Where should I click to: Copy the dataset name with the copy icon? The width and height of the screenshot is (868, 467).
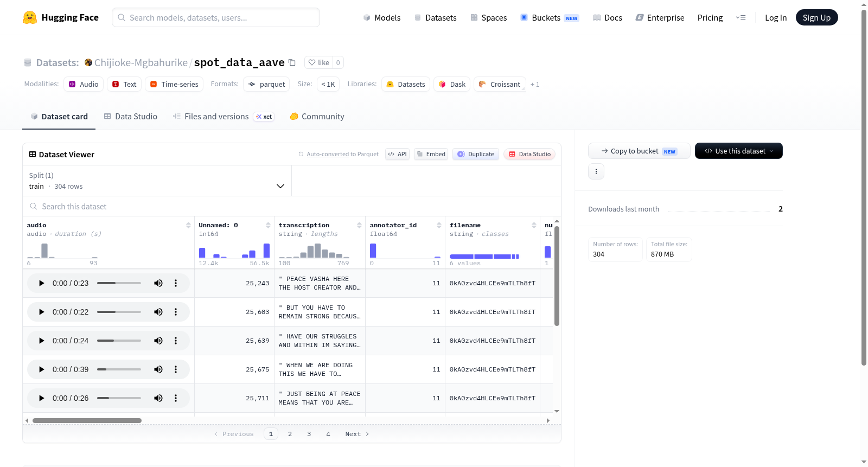pyautogui.click(x=292, y=62)
